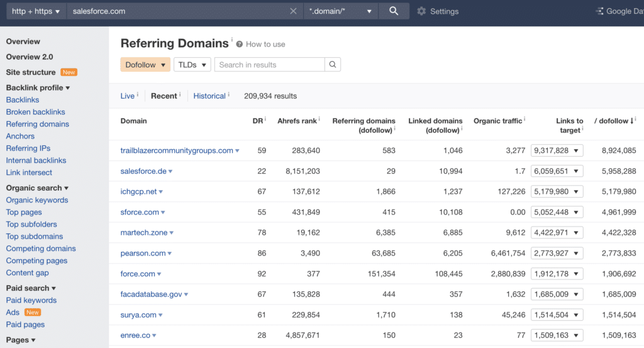Open Settings via the gear icon
Screen dimensions: 644x348
click(x=421, y=11)
